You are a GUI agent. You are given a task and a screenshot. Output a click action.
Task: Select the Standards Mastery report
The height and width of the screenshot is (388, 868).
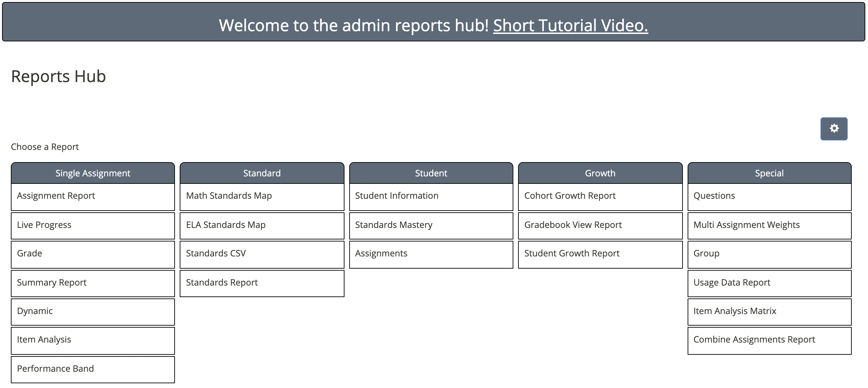[x=431, y=226]
